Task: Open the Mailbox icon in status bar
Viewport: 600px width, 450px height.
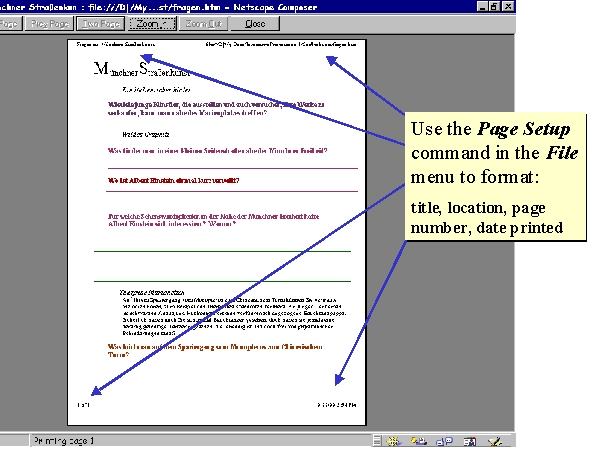Action: pos(419,440)
